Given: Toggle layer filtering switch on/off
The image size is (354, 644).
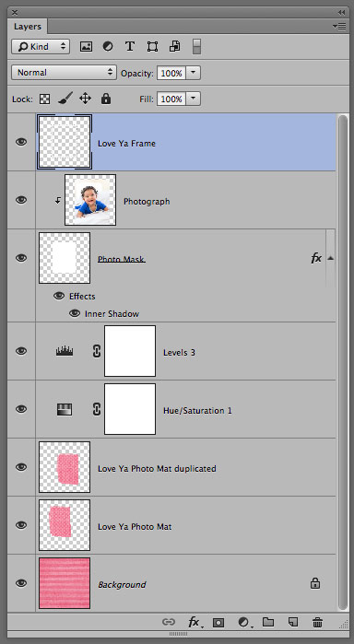Looking at the screenshot, I should 196,46.
